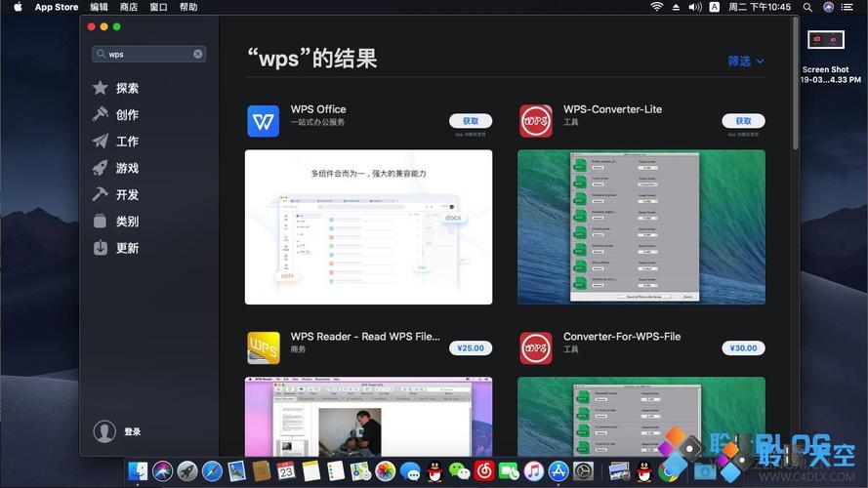The height and width of the screenshot is (488, 868).
Task: Click inside the wps search field
Action: click(149, 54)
